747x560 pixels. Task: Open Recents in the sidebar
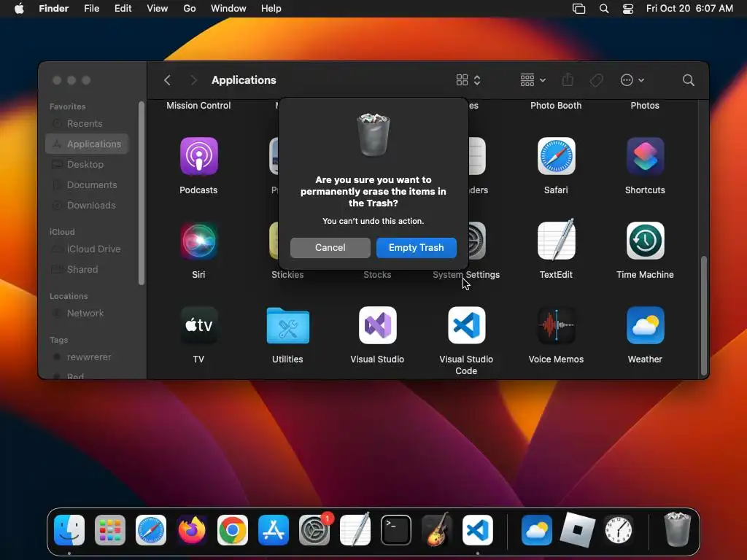click(87, 123)
